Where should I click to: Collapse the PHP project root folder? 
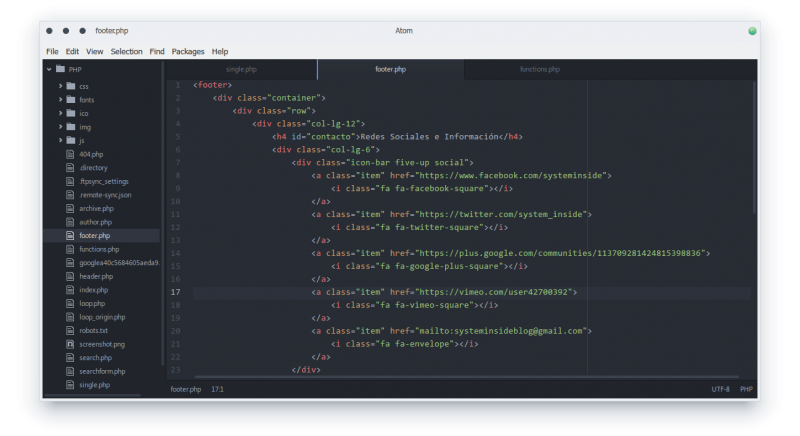[x=49, y=69]
